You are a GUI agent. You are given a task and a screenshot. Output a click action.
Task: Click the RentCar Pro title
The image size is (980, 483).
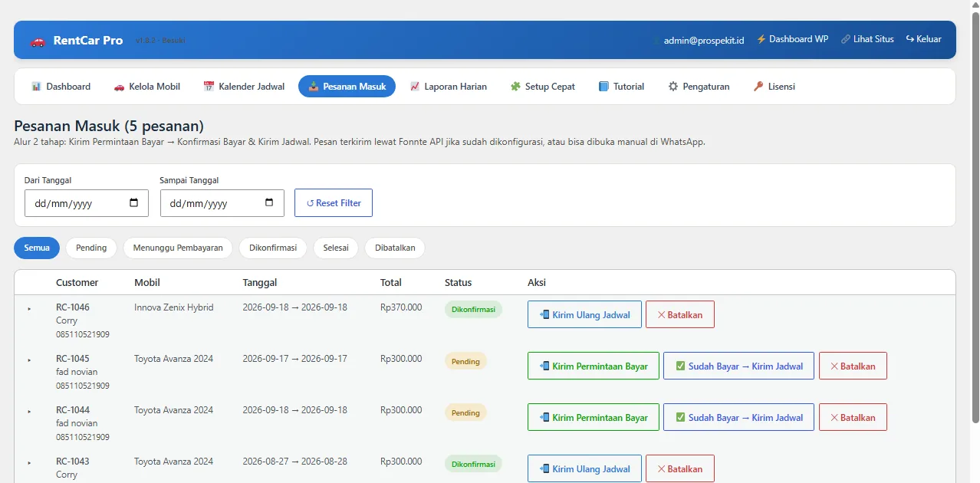88,41
